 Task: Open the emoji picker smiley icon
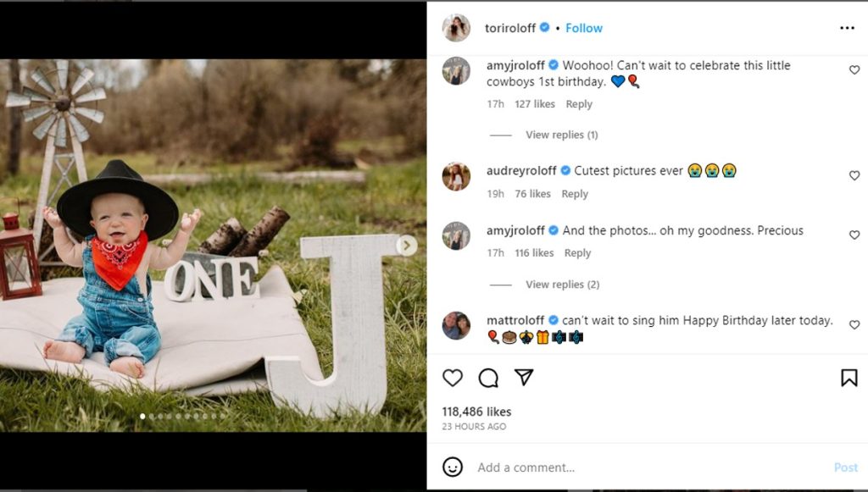(x=453, y=467)
